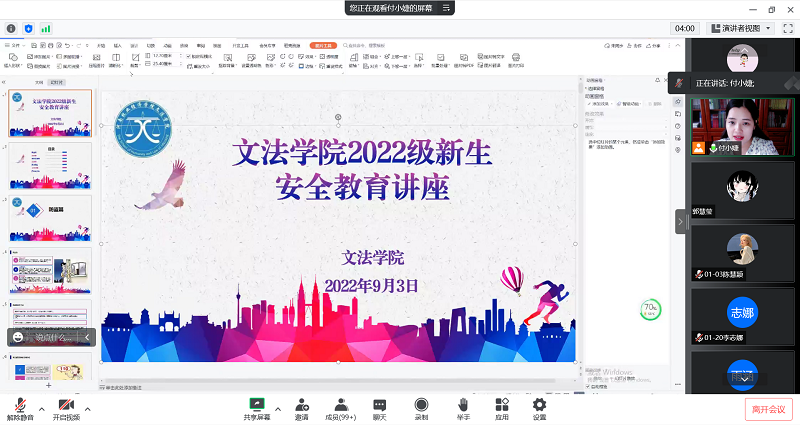Expand video options arrow beside 开启视频
This screenshot has height=425, width=800.
(x=88, y=408)
